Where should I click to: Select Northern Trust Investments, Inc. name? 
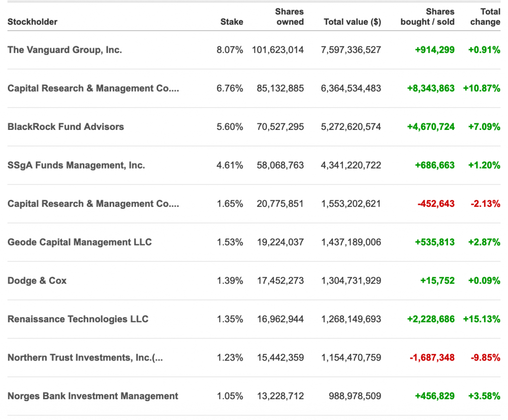85,358
